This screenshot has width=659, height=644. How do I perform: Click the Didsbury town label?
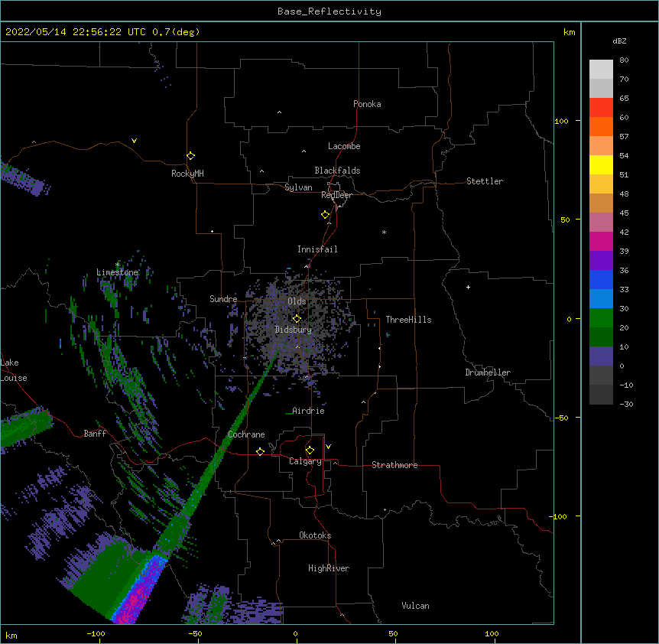[294, 330]
